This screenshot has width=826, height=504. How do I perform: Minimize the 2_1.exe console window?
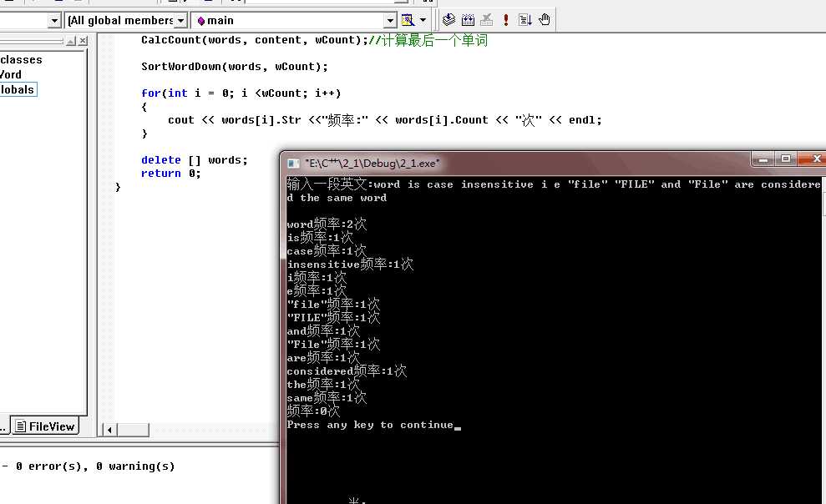pyautogui.click(x=763, y=159)
